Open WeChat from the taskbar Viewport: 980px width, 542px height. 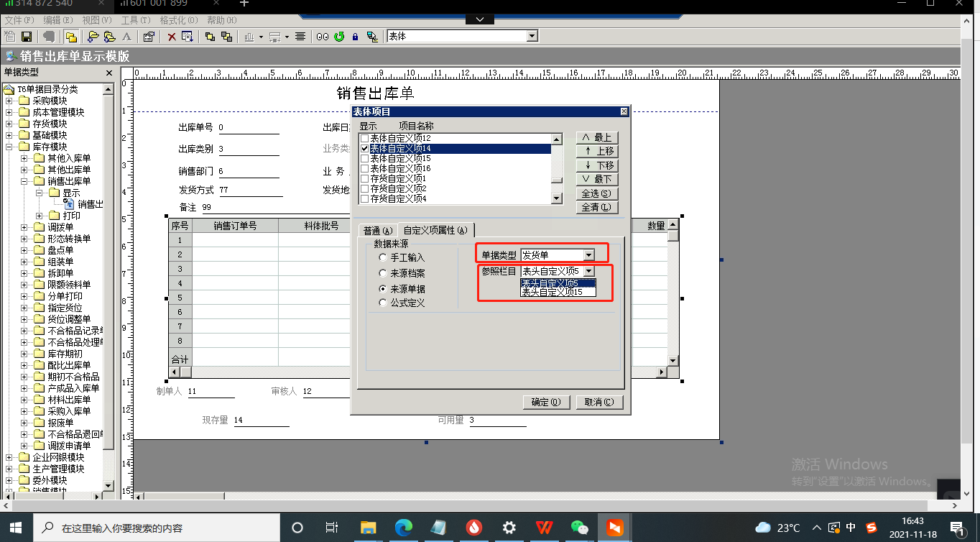coord(579,528)
